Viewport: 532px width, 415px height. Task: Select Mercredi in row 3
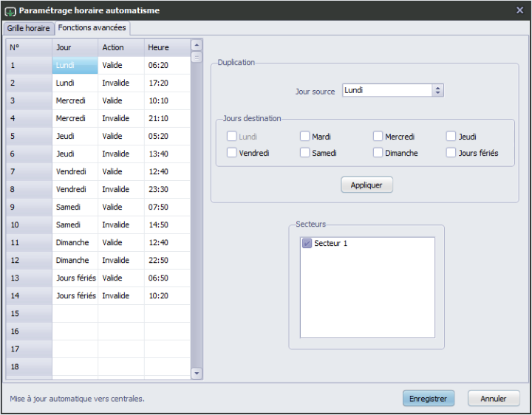(75, 100)
